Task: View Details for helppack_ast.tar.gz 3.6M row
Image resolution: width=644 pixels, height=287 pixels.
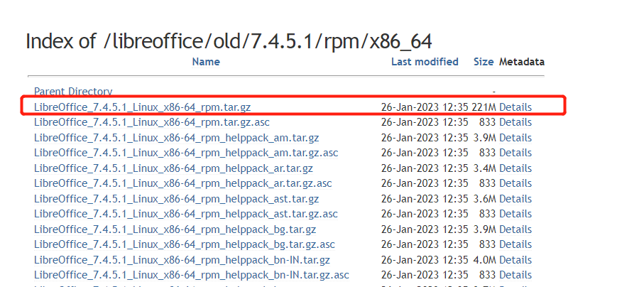Action: click(x=515, y=199)
